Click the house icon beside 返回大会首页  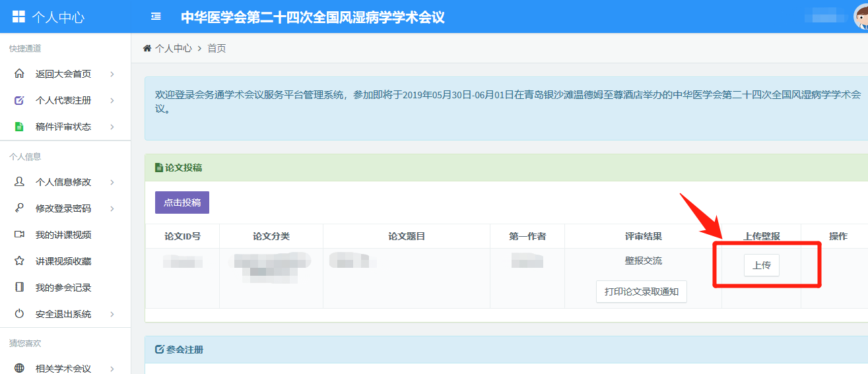pyautogui.click(x=19, y=74)
